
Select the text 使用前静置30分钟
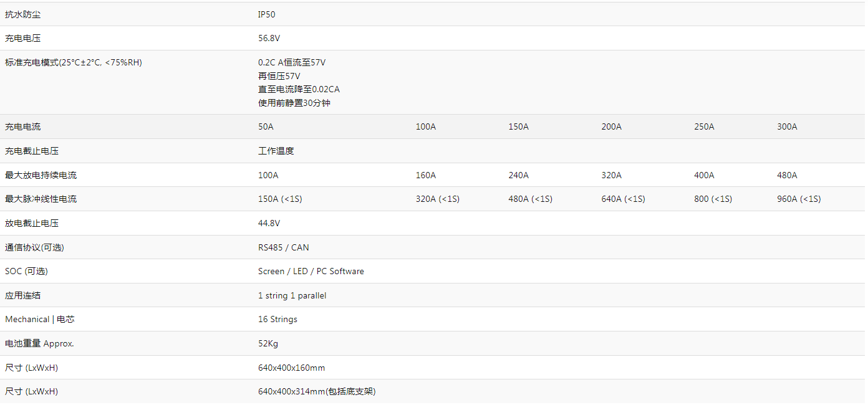pos(294,103)
